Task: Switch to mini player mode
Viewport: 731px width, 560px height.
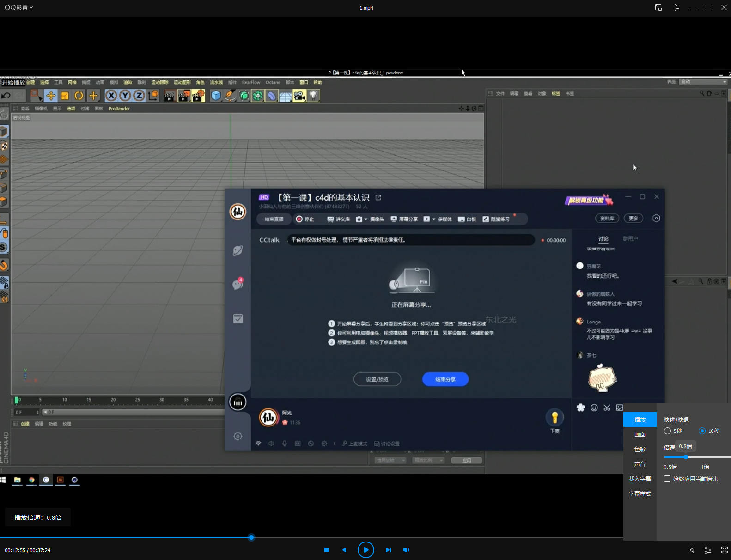Action: pos(658,7)
